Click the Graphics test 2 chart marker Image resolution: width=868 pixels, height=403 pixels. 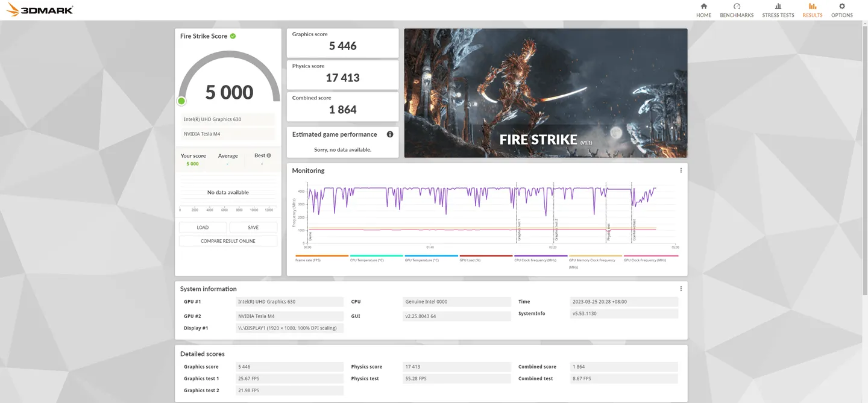click(555, 229)
